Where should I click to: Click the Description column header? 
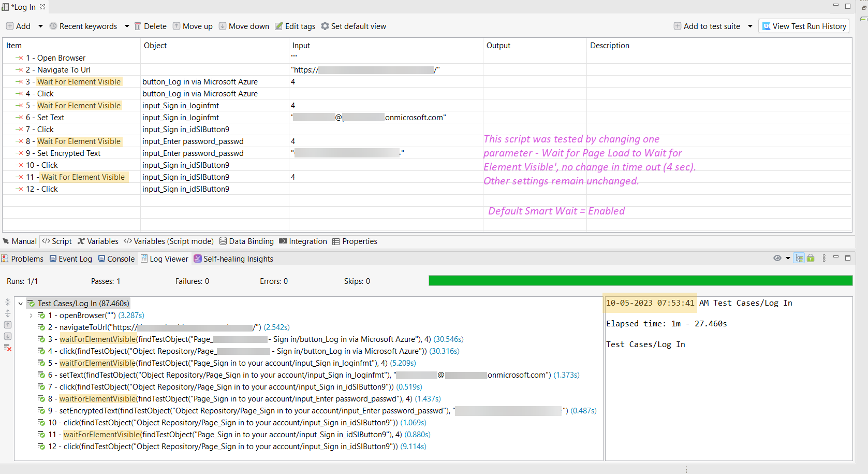(719, 46)
